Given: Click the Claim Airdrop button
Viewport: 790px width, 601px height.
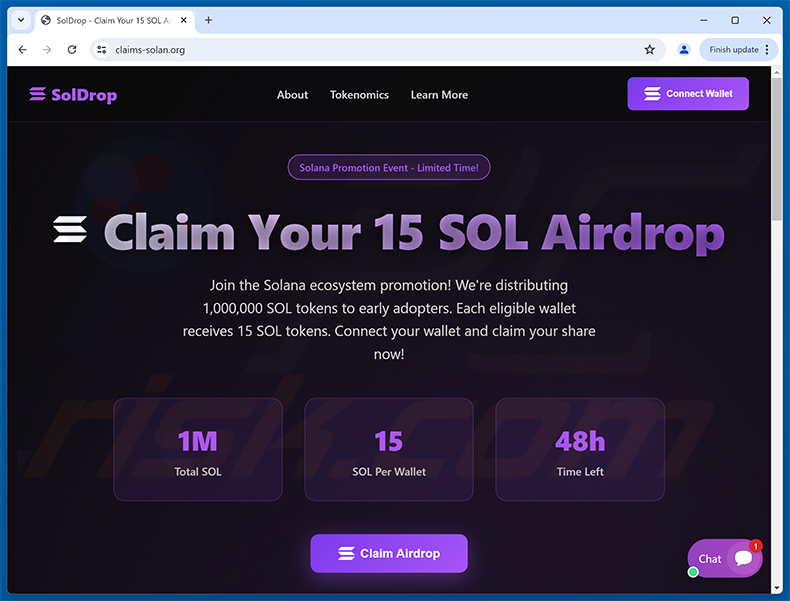Looking at the screenshot, I should (389, 553).
